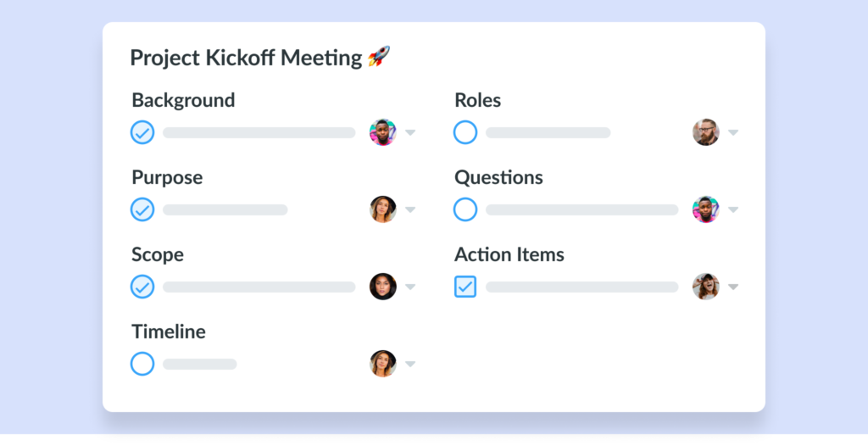The image size is (868, 446).
Task: Click the rocket emoji in the title
Action: click(379, 57)
